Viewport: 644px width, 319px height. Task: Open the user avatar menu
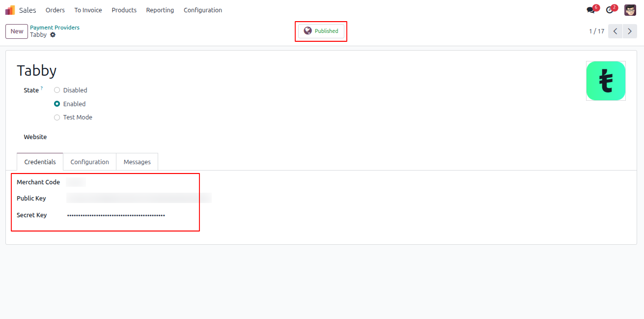tap(630, 10)
